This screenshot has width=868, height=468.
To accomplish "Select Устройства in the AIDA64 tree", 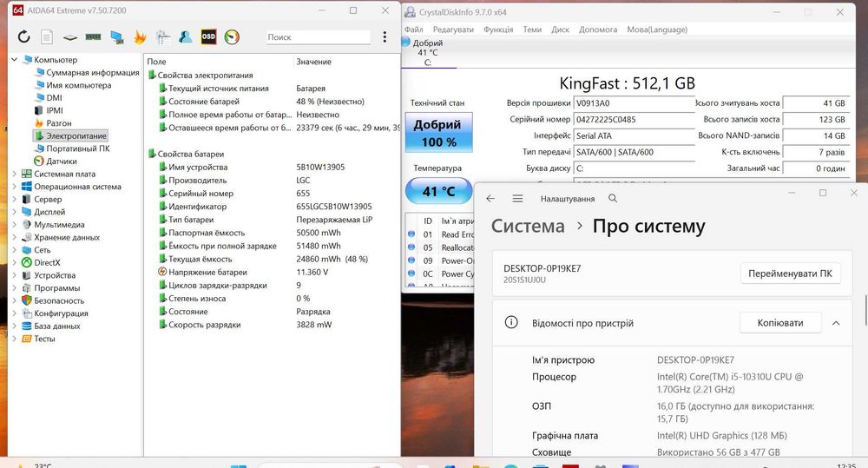I will point(55,275).
